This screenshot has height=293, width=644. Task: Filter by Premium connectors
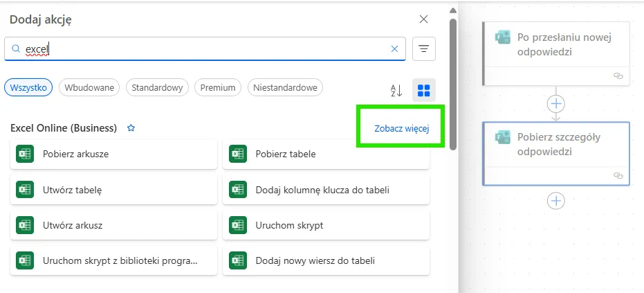[218, 87]
